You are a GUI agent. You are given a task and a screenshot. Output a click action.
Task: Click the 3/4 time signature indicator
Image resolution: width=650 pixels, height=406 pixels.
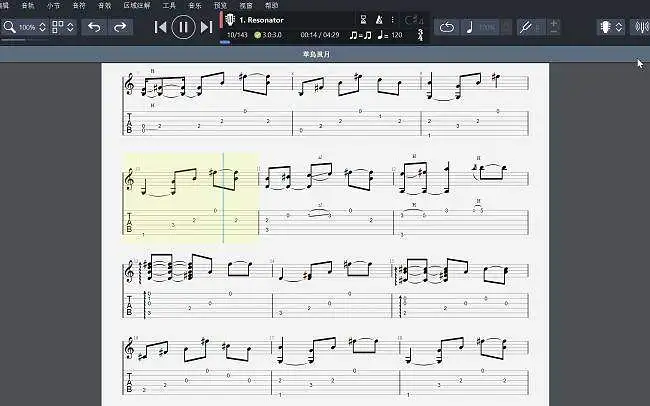(420, 35)
